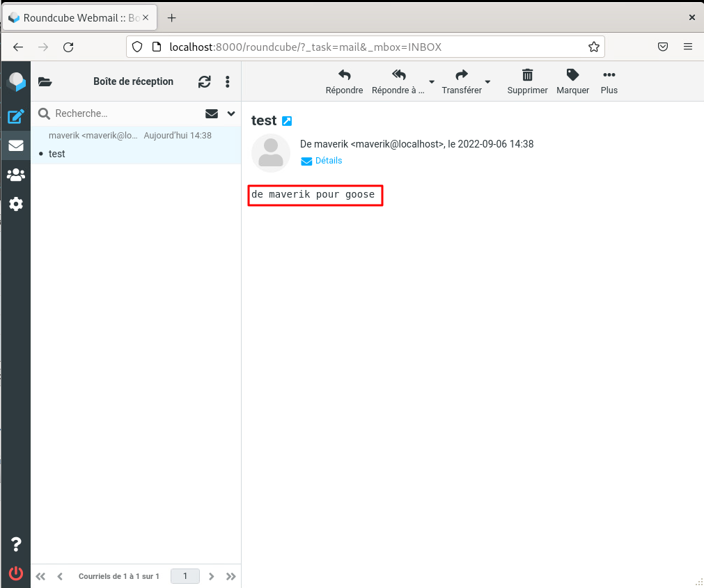Open the Settings gear in sidebar
704x588 pixels.
tap(15, 204)
